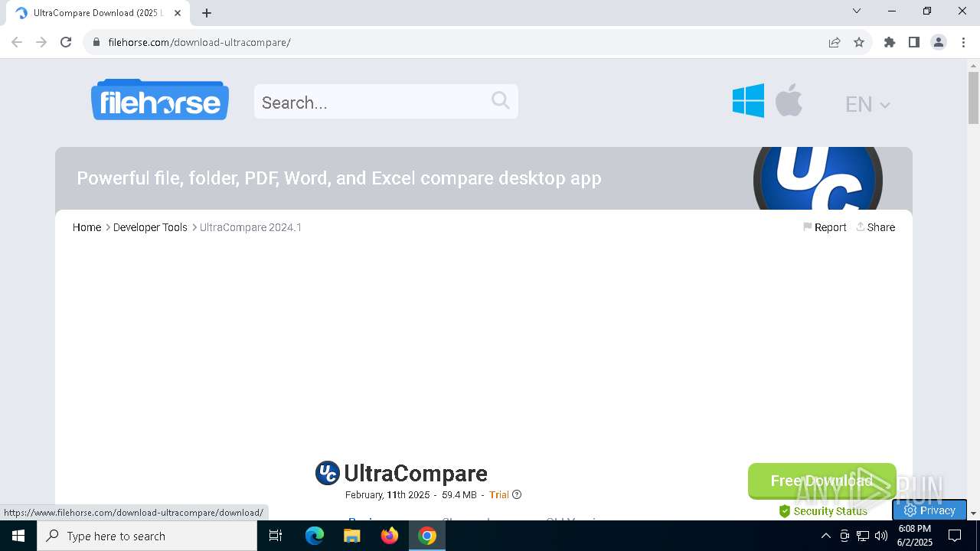
Task: Select the Apple Mac platform icon
Action: click(789, 100)
